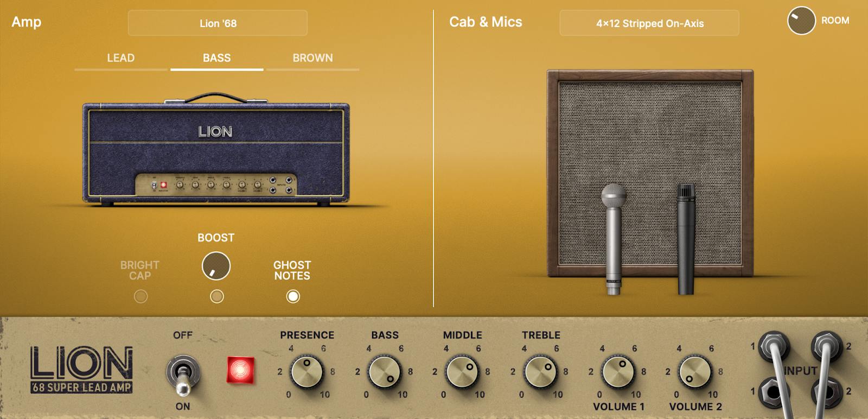
Task: Click the silver ribbon microphone
Action: pyautogui.click(x=614, y=239)
